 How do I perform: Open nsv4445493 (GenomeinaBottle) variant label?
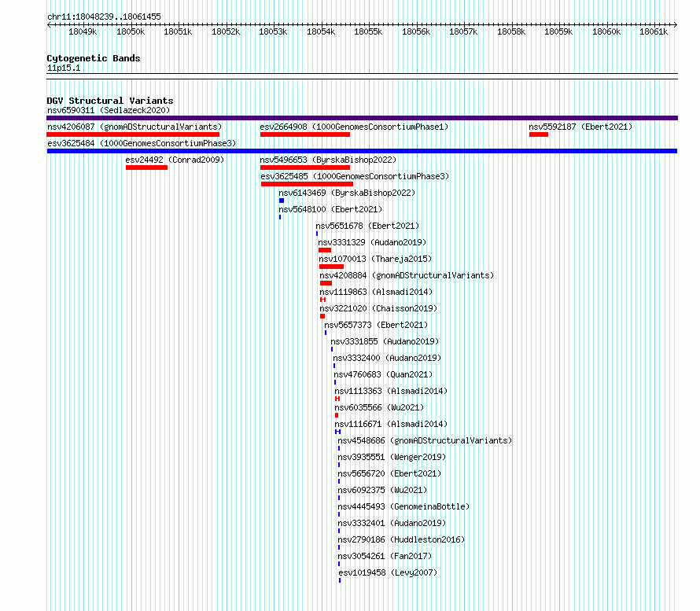tap(403, 506)
